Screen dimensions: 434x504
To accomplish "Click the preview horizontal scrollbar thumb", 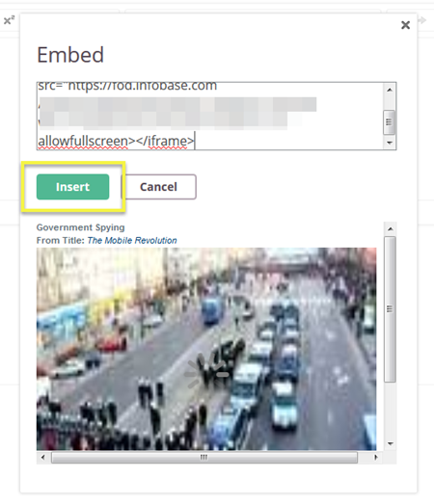I will pyautogui.click(x=204, y=457).
